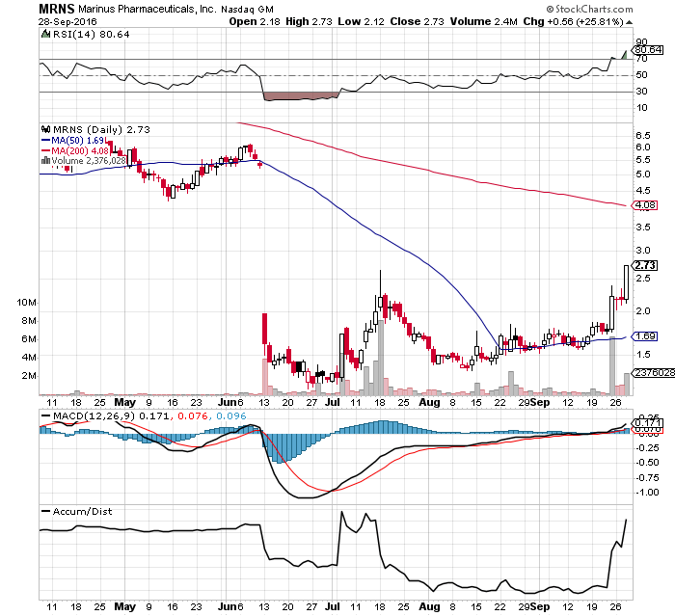Viewport: 675px width, 616px height.
Task: Click the 2.73 last price tag on axis
Action: tap(645, 266)
